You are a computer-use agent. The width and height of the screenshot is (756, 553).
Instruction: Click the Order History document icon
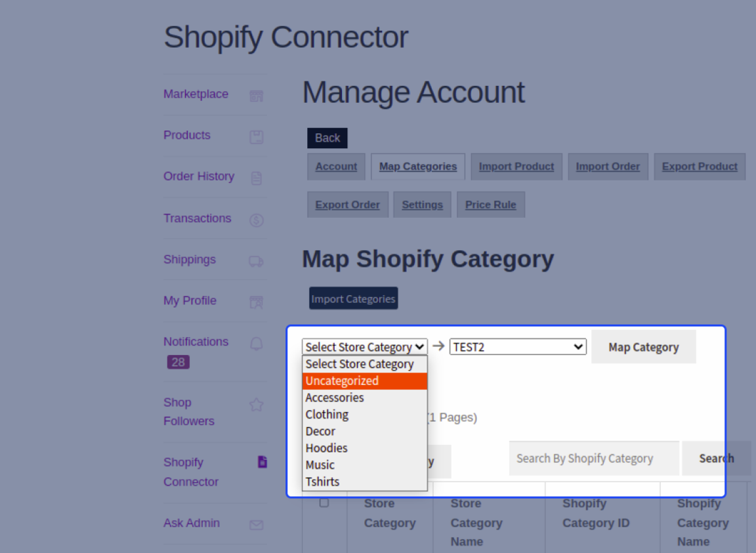click(x=255, y=176)
